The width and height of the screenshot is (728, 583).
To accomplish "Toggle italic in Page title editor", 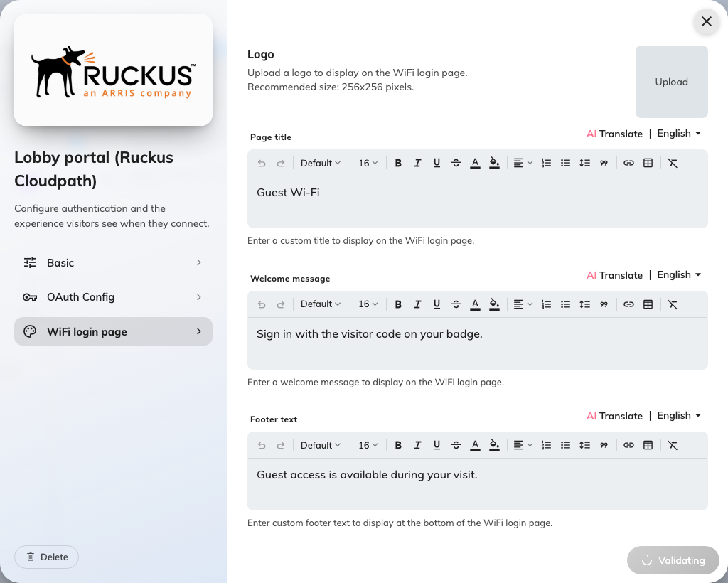I will 417,163.
